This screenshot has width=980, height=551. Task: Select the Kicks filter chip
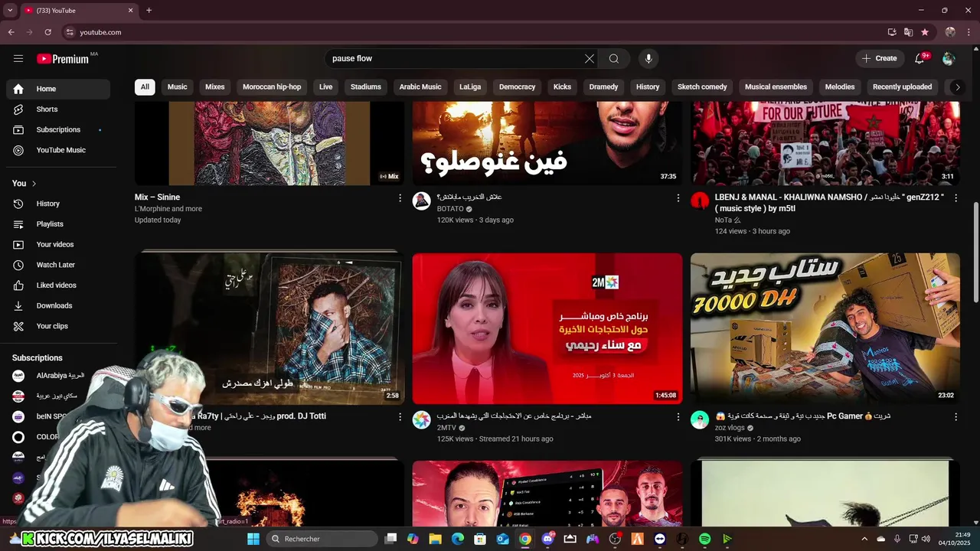563,86
